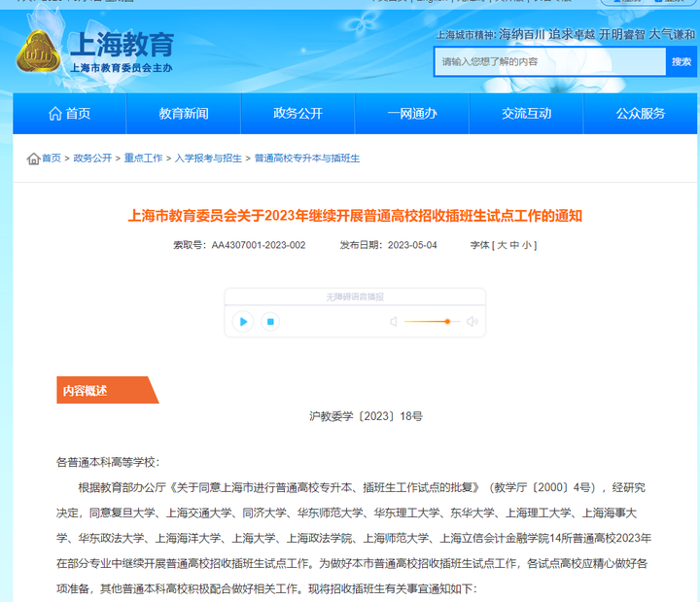
Task: Click the 搜索 search button
Action: coord(682,61)
